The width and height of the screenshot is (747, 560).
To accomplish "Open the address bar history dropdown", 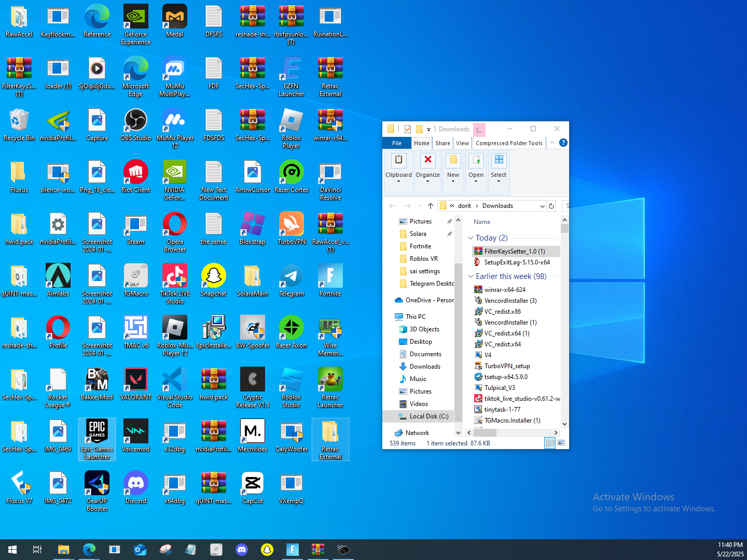I will tap(542, 206).
